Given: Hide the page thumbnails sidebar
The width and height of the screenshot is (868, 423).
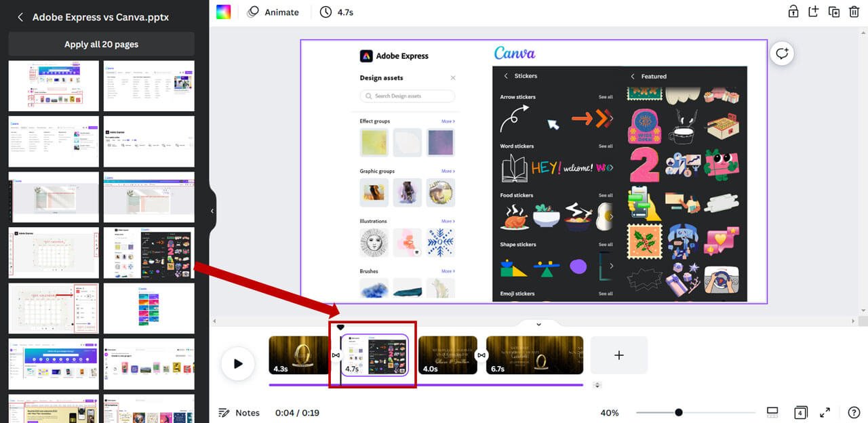Looking at the screenshot, I should pos(212,211).
